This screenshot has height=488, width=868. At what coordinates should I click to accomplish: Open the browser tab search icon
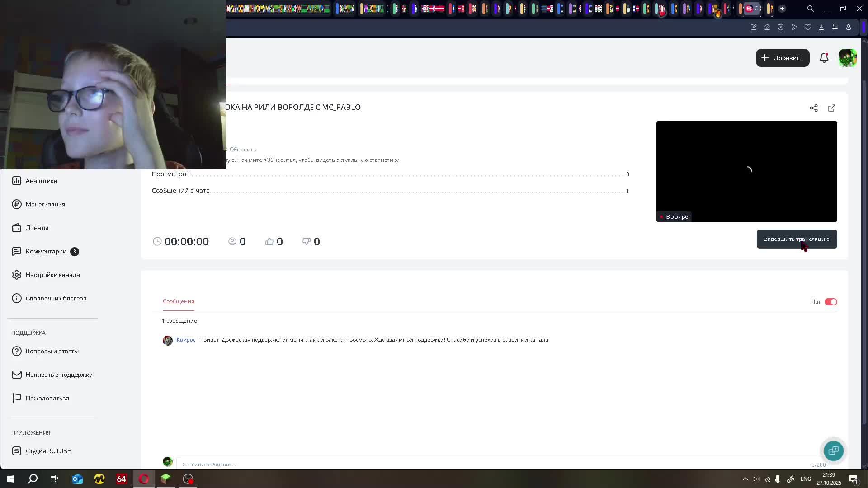pyautogui.click(x=810, y=9)
